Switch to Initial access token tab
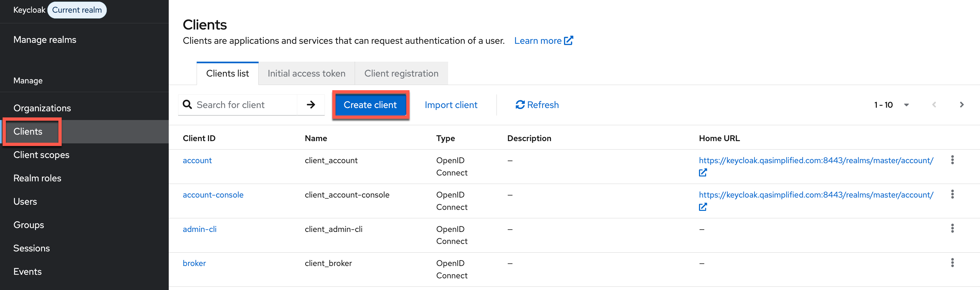This screenshot has width=980, height=290. pos(306,73)
